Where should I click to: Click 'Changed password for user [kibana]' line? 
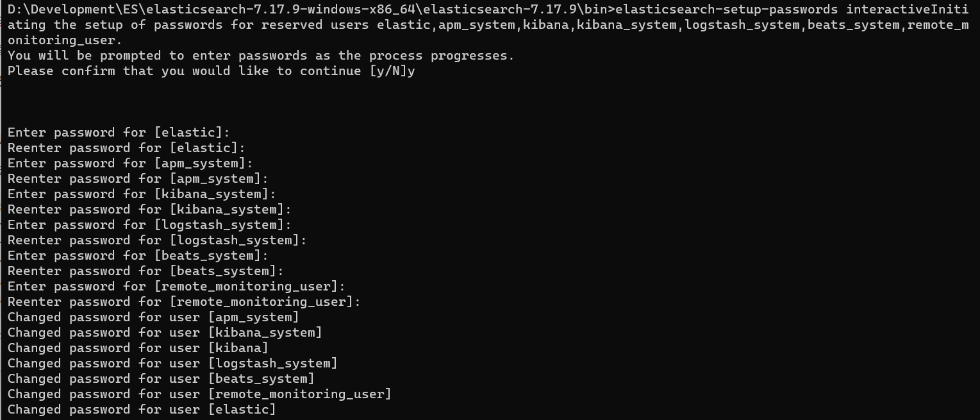click(x=138, y=348)
